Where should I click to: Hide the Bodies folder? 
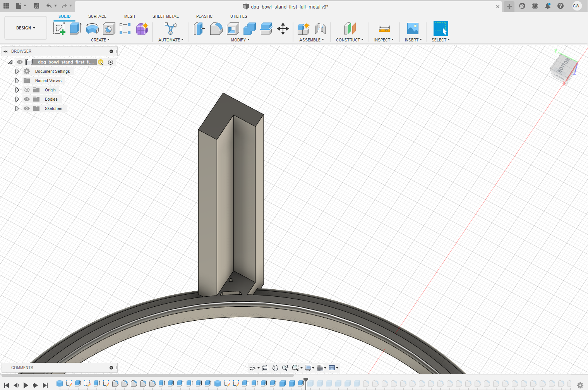[27, 99]
